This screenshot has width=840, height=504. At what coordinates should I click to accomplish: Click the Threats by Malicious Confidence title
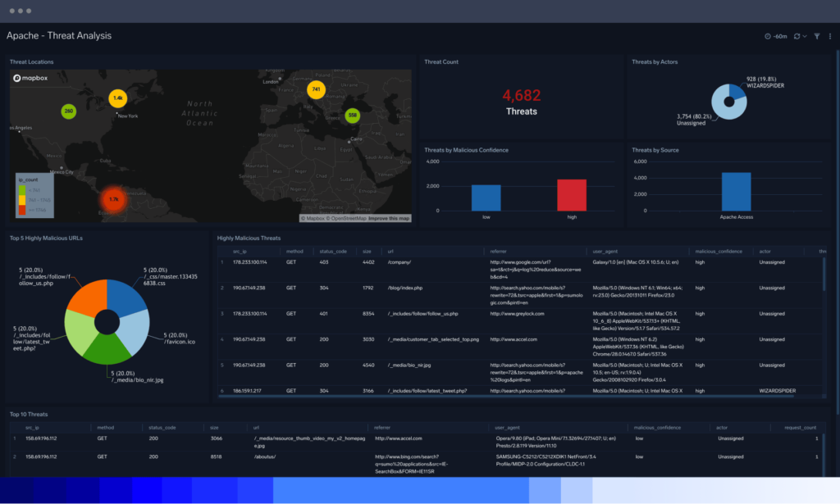(466, 150)
